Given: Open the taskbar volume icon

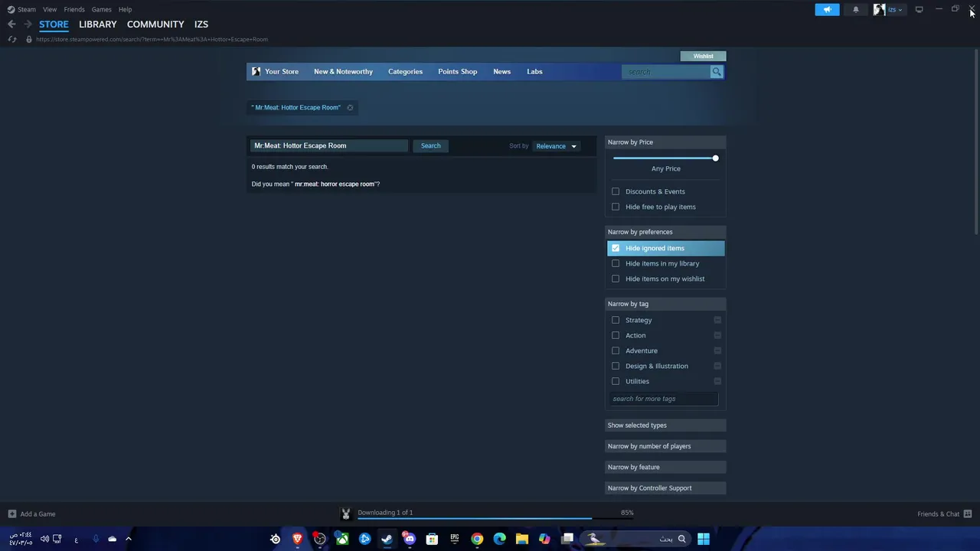Looking at the screenshot, I should [x=44, y=539].
